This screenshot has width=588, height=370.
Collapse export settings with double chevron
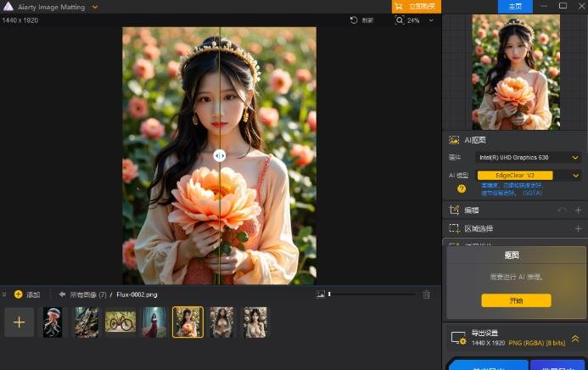coord(575,339)
